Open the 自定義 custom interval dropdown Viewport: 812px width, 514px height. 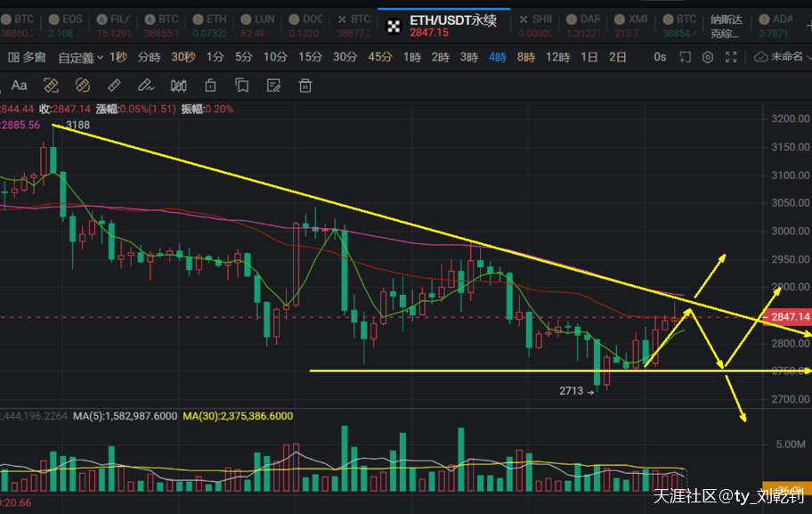click(80, 57)
